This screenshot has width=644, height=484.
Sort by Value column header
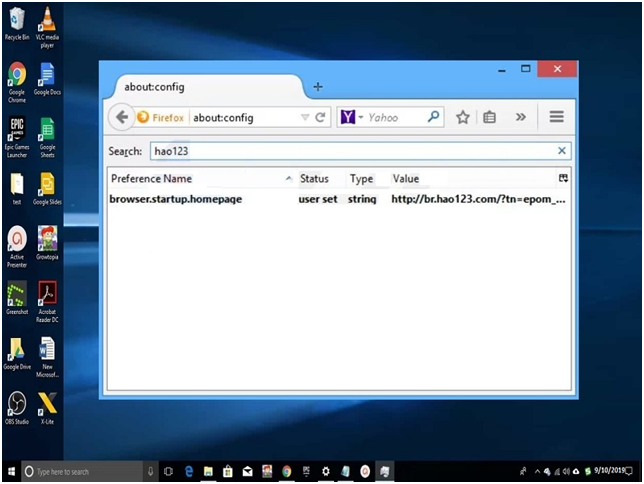[x=472, y=179]
